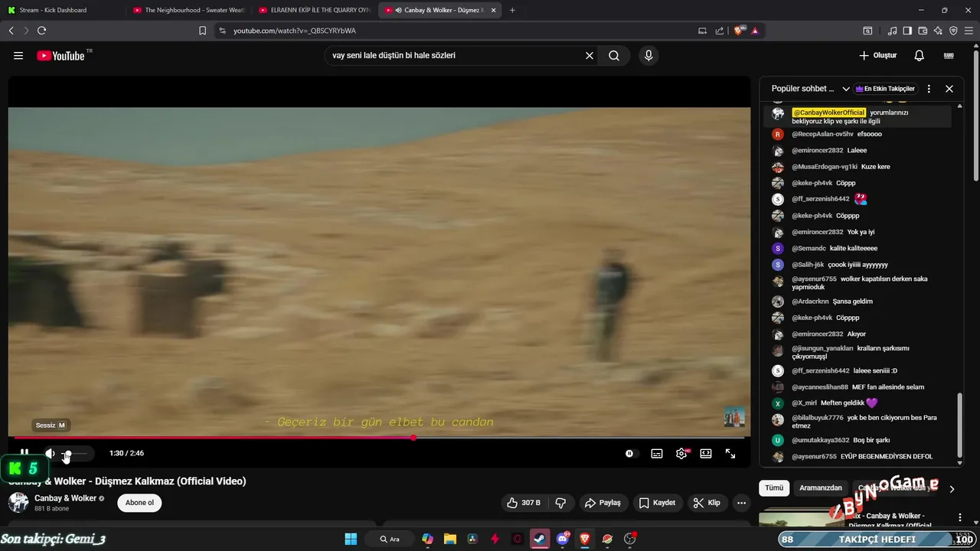This screenshot has height=551, width=980.
Task: Open Brave Rewards triangle icon
Action: point(756,31)
